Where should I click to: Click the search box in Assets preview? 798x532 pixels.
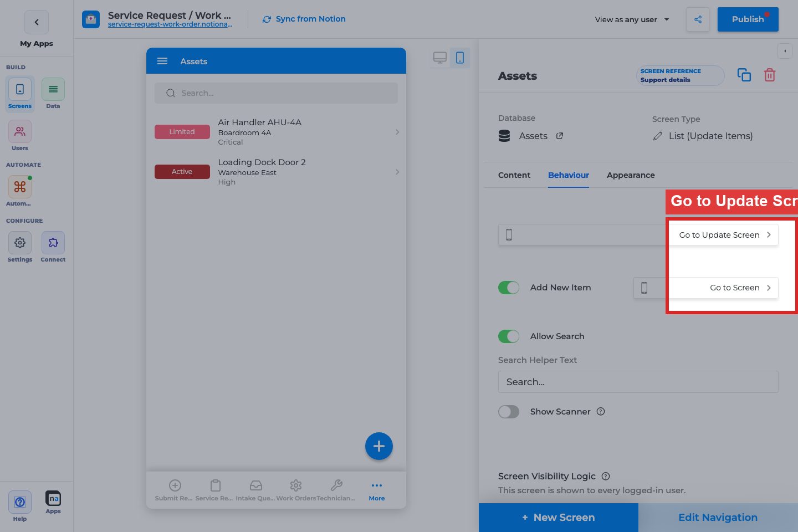click(x=276, y=93)
